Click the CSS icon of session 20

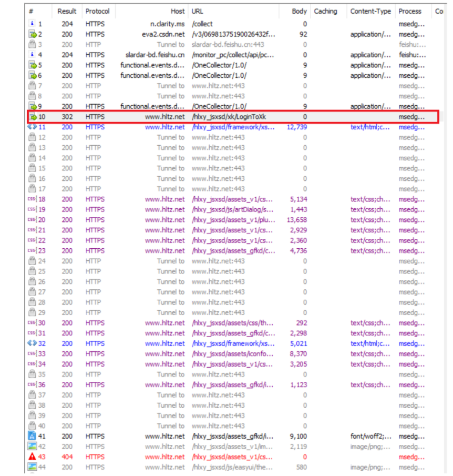tap(32, 219)
